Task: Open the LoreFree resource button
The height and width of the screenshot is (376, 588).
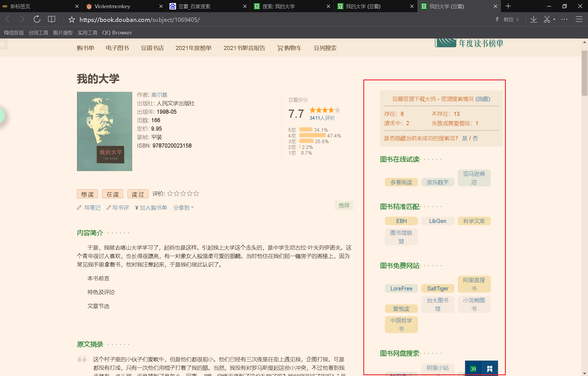Action: pos(401,289)
